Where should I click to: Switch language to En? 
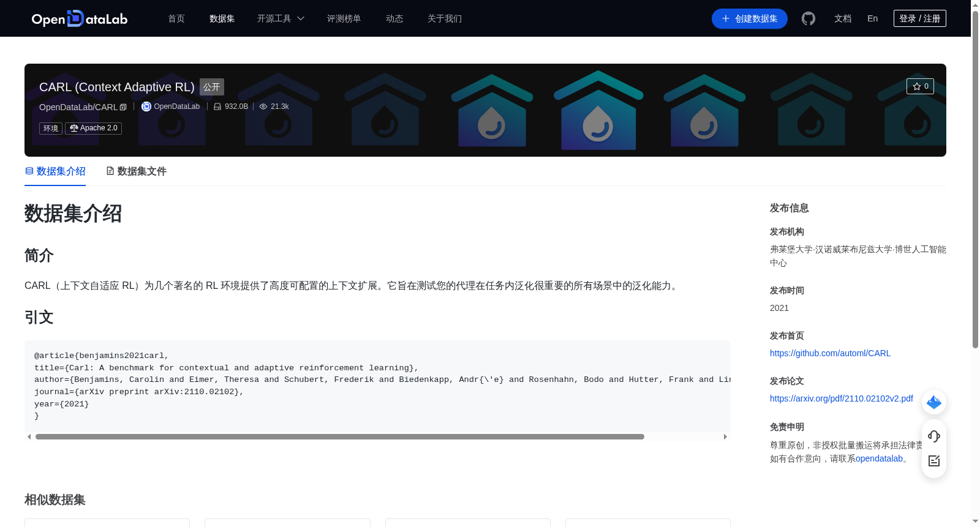point(873,18)
